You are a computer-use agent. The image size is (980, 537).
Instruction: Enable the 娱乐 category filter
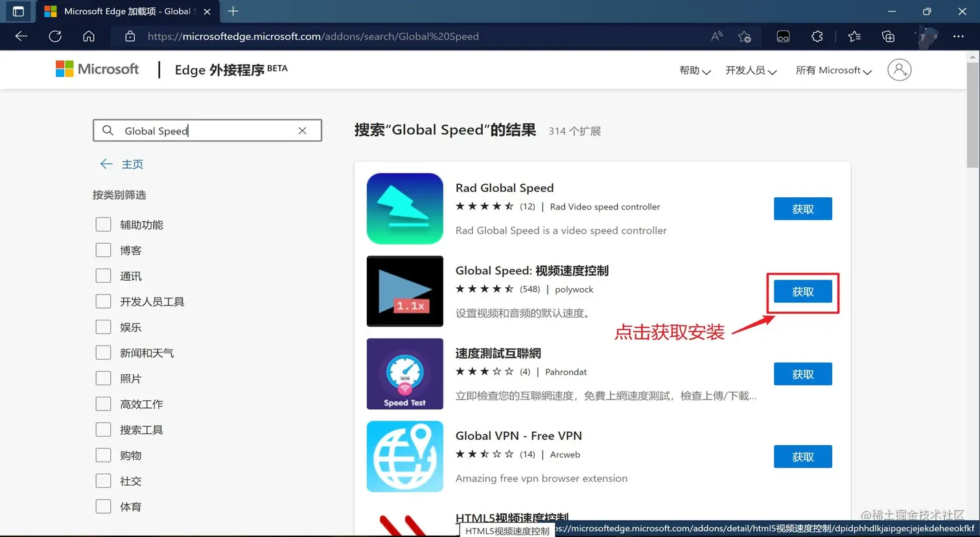(103, 327)
